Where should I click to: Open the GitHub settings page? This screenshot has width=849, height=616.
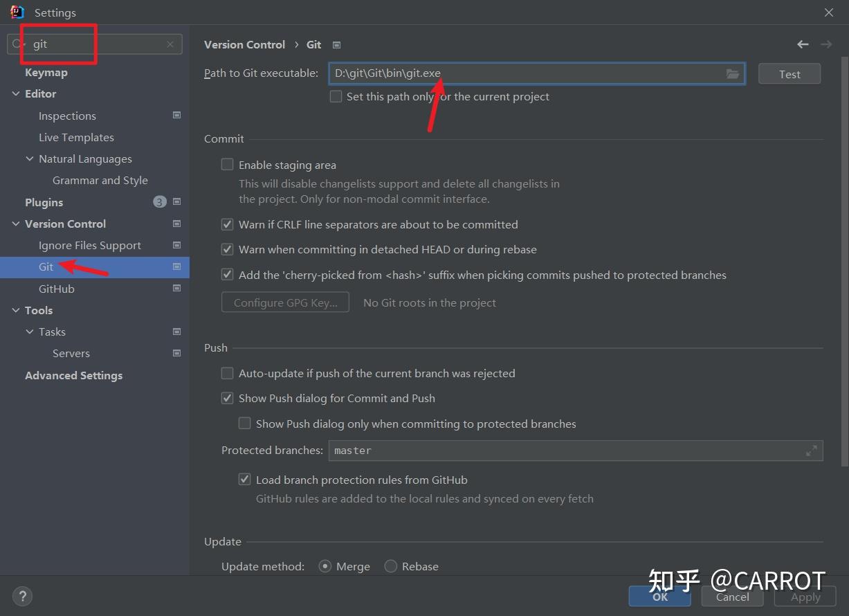pyautogui.click(x=57, y=289)
